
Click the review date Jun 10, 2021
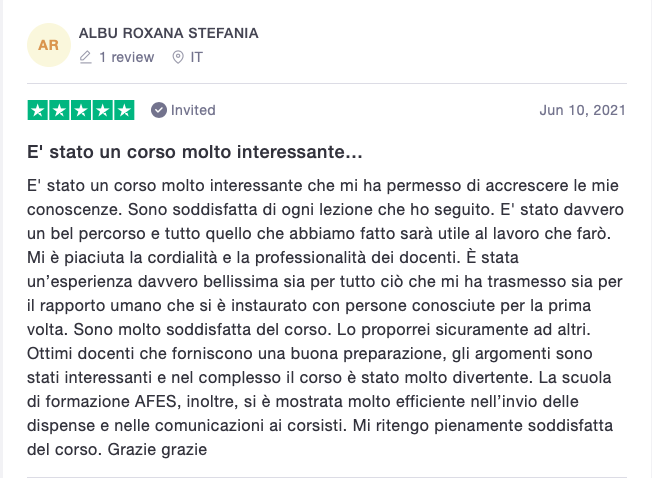[x=582, y=110]
